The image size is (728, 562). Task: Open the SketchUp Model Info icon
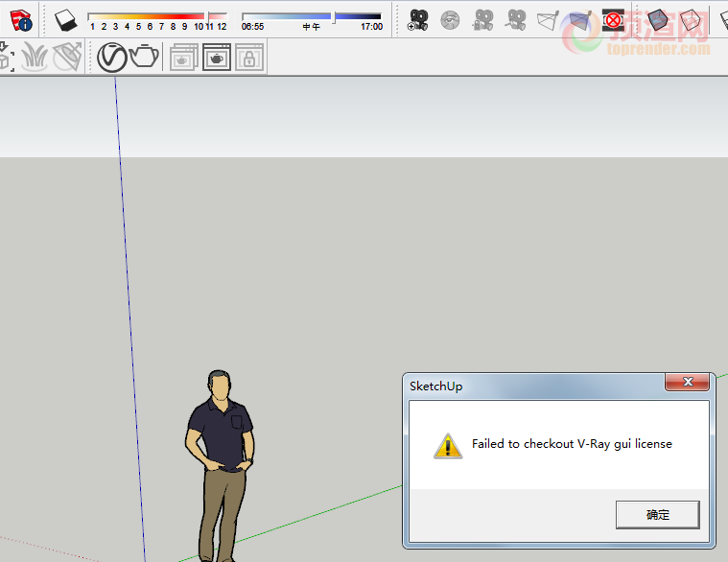[21, 20]
